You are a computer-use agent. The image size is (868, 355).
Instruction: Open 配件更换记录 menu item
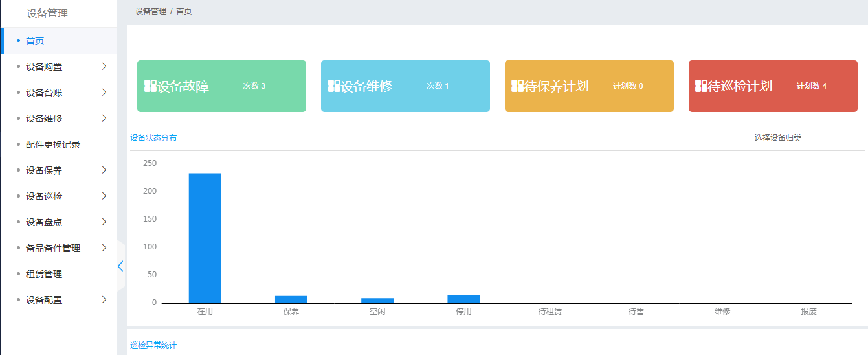point(53,144)
